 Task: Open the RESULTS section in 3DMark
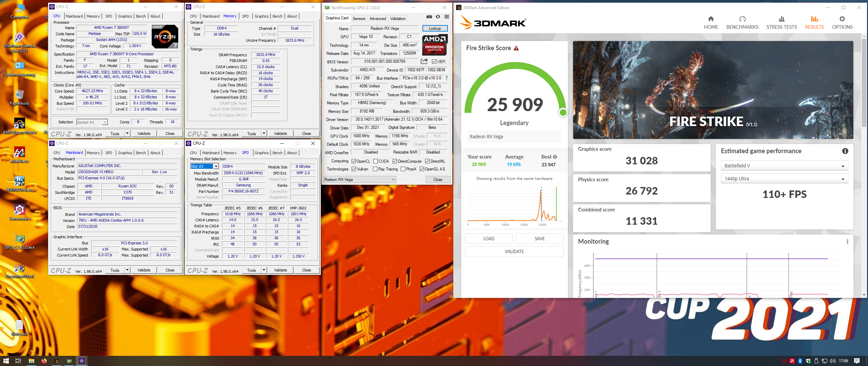(814, 23)
